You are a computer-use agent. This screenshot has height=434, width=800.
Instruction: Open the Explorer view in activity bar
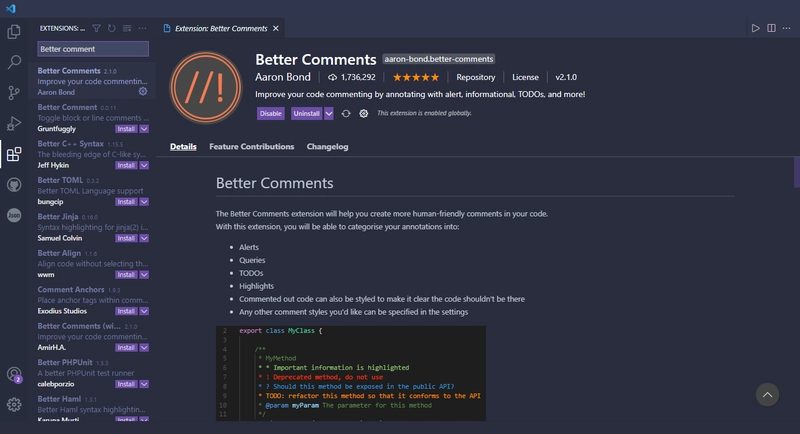14,32
